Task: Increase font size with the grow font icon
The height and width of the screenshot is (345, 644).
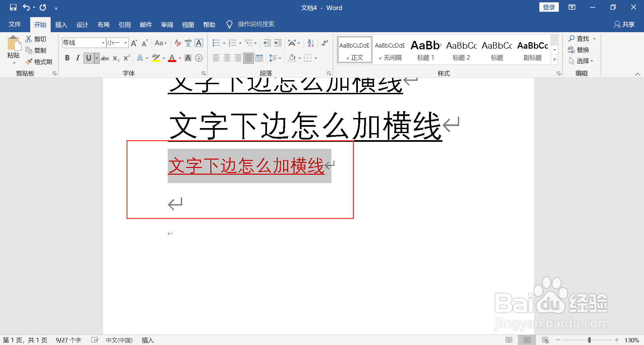Action: coord(134,43)
